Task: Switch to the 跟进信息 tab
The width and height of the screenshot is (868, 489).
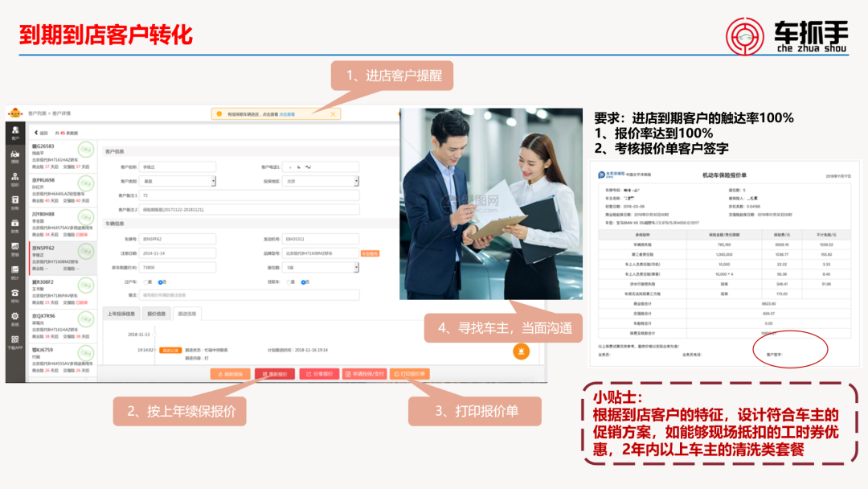Action: [x=187, y=314]
